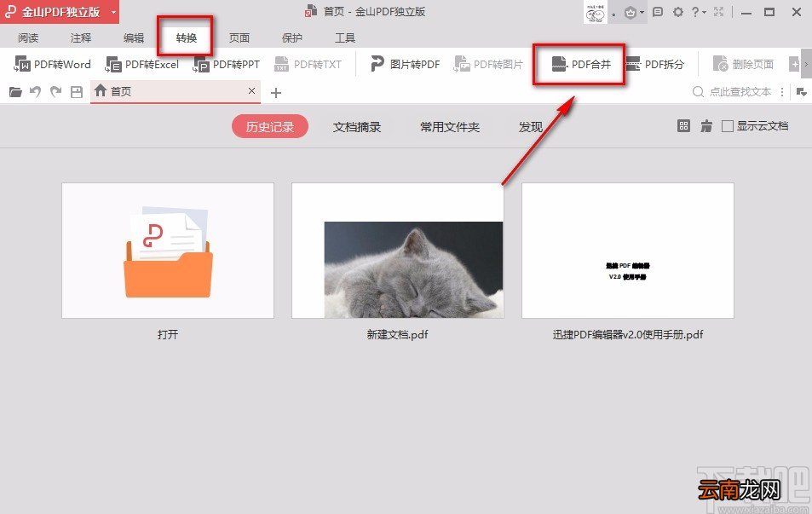812x514 pixels.
Task: Switch to the 页面 ribbon tab
Action: [239, 38]
